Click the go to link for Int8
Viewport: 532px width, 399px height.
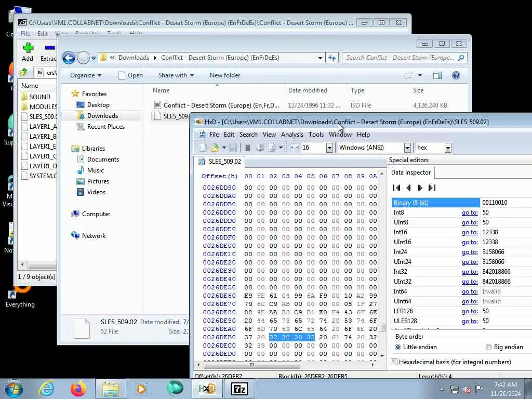click(470, 212)
